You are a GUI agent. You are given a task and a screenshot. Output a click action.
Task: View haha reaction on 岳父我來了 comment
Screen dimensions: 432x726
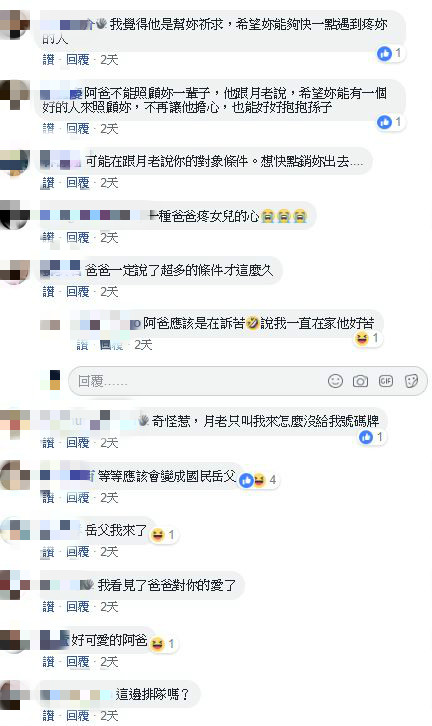[163, 535]
